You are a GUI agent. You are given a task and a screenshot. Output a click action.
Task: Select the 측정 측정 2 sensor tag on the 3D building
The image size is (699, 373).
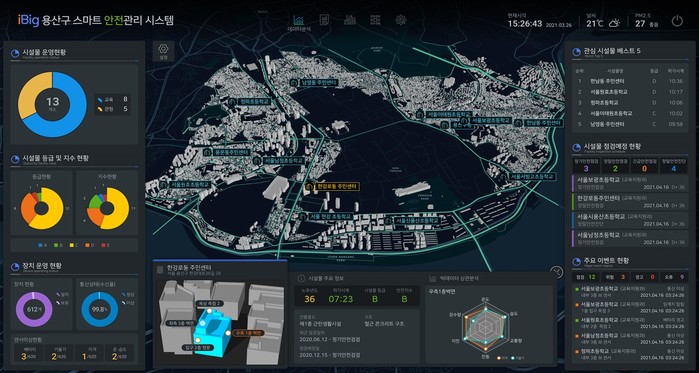210,303
